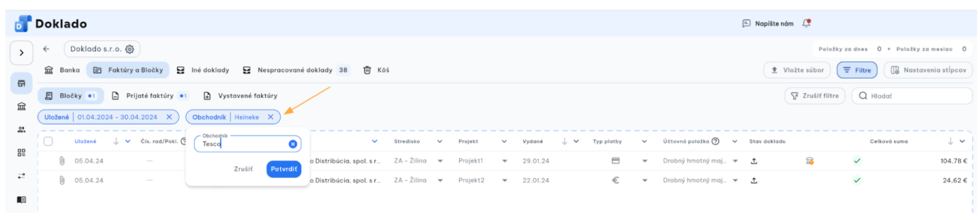Clear the Obchodník input text
This screenshot has width=980, height=220.
point(293,144)
